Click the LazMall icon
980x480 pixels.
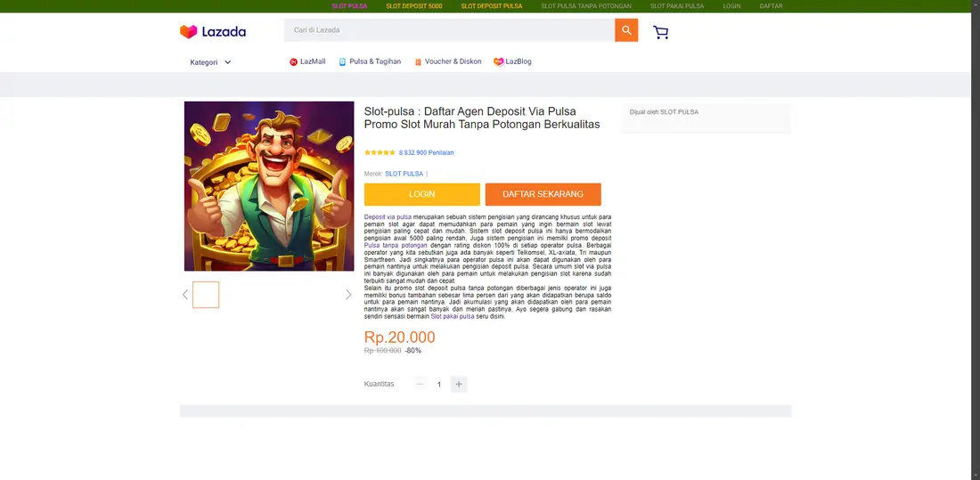[x=293, y=61]
